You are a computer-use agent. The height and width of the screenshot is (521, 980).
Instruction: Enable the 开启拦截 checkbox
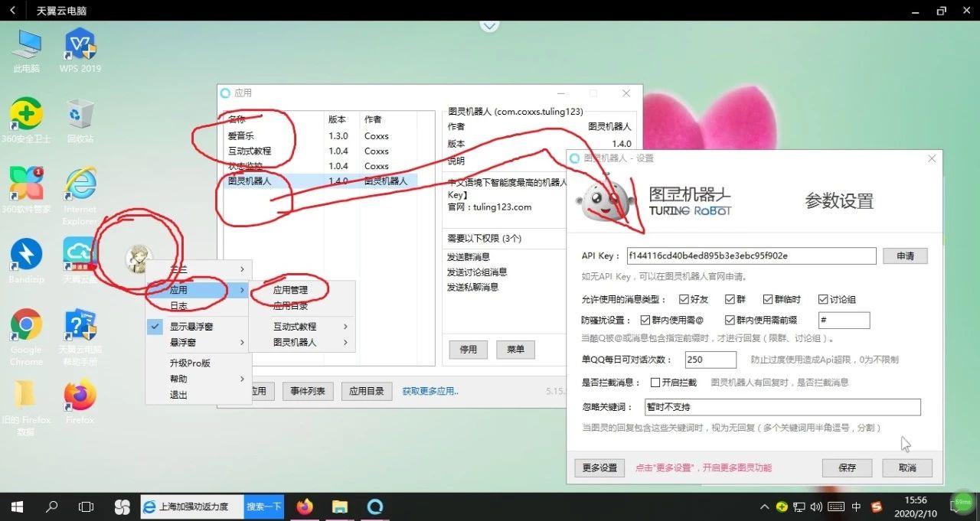click(x=655, y=383)
